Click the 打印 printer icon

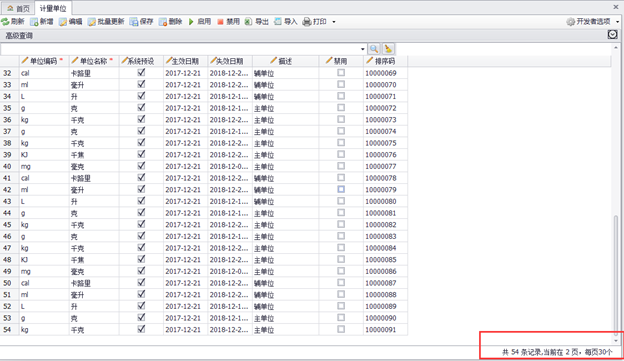(306, 21)
